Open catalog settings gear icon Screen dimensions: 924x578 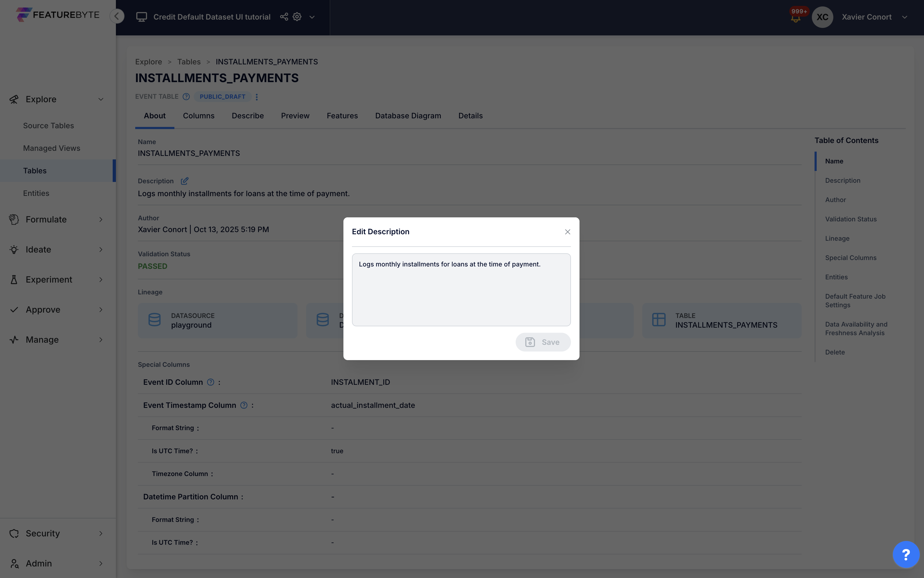tap(297, 17)
